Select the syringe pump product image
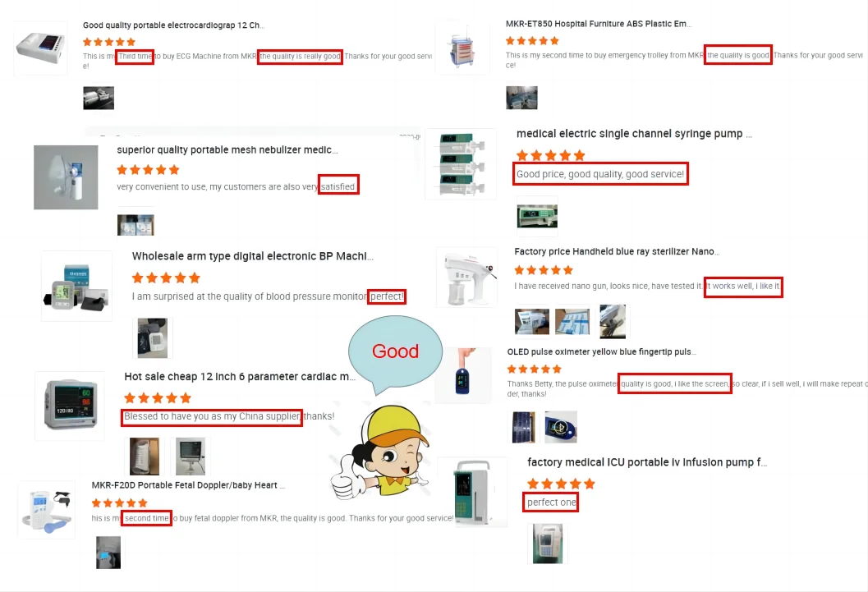Image resolution: width=868 pixels, height=592 pixels. 462,164
